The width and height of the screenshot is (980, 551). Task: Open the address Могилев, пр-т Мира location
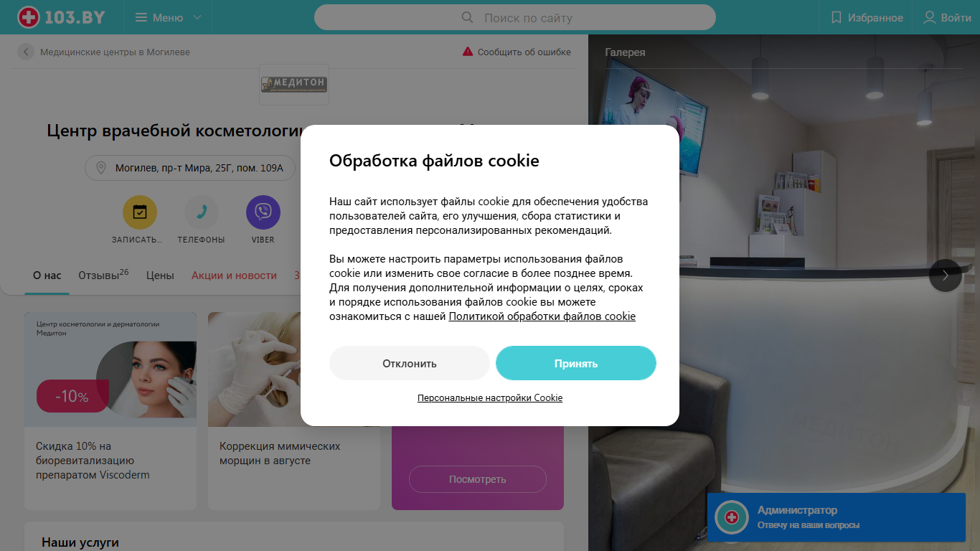tap(190, 169)
